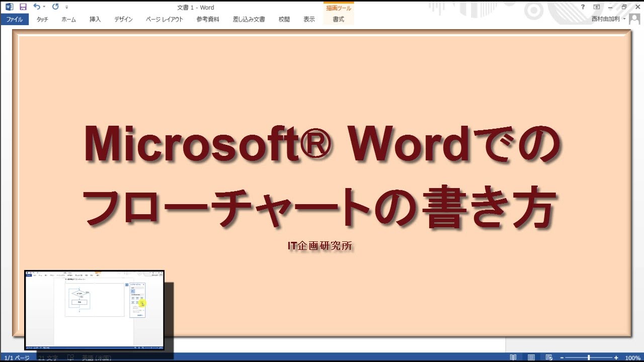Open account menu for 西村由加利
Screen dimensions: 644x362
(x=609, y=19)
